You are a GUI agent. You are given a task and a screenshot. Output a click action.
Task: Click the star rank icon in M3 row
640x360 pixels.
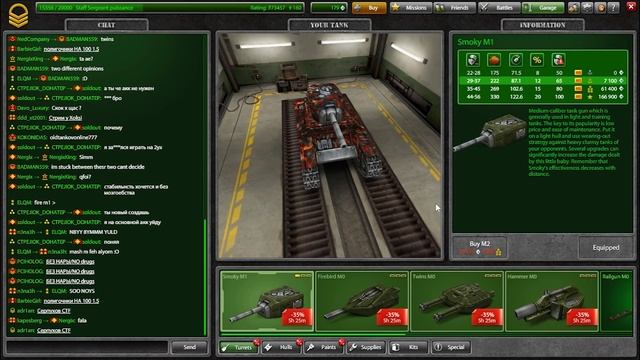(x=590, y=97)
